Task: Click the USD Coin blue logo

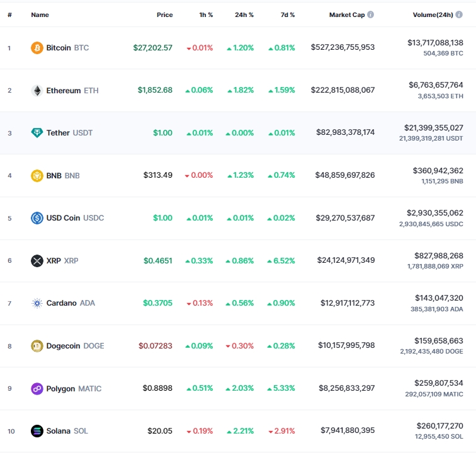Action: [37, 218]
